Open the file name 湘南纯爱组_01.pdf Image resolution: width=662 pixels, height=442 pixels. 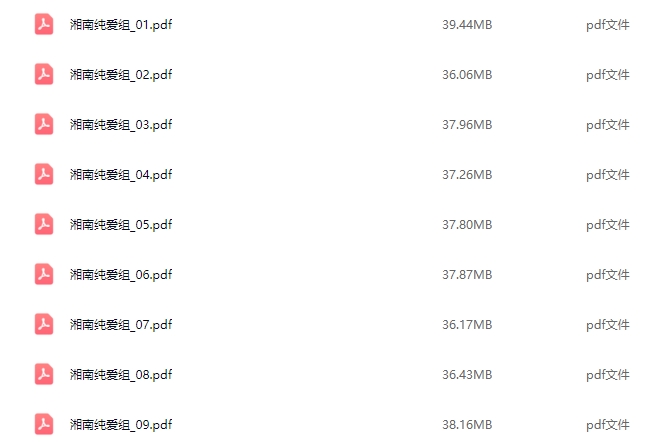coord(121,25)
